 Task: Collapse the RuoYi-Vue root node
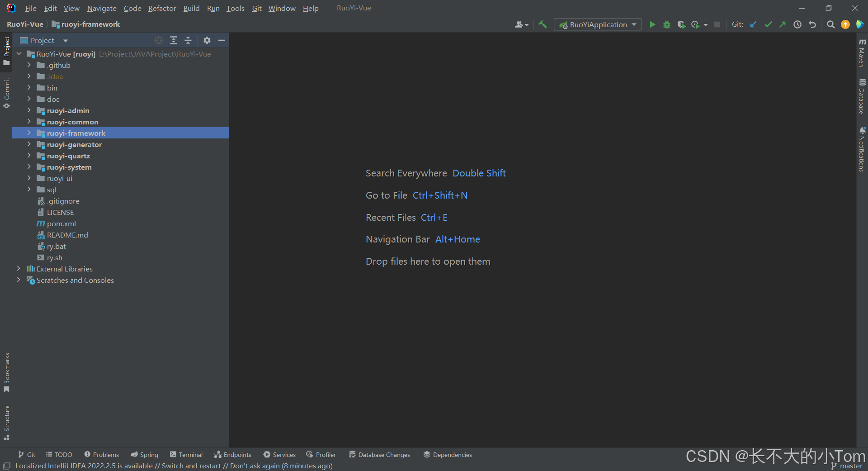coord(19,54)
